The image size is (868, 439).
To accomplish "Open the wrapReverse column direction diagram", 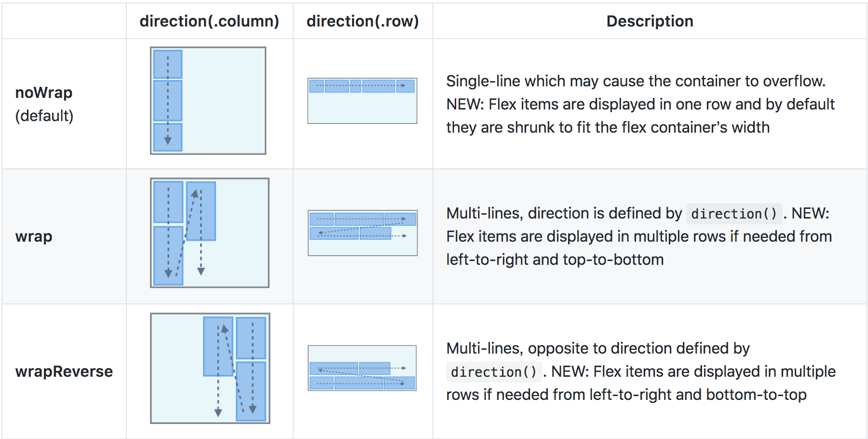I will pyautogui.click(x=210, y=368).
